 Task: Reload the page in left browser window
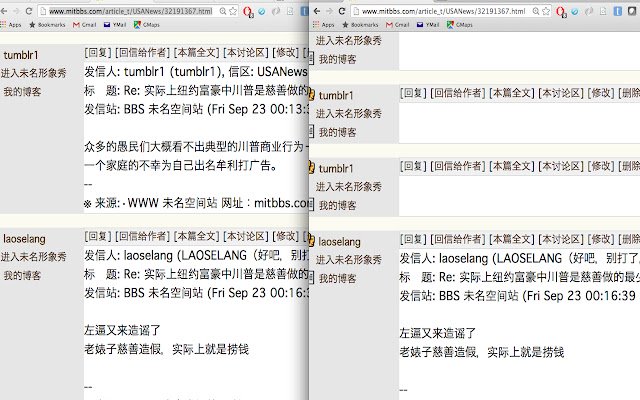click(29, 11)
